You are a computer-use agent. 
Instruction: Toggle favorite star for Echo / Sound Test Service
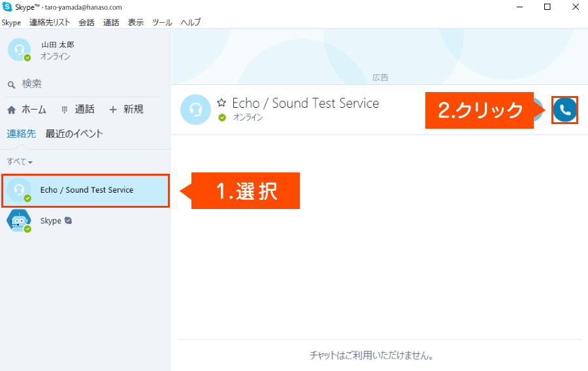click(x=221, y=103)
